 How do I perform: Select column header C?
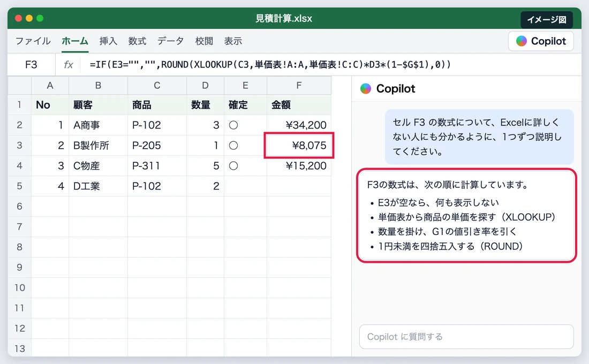point(157,86)
